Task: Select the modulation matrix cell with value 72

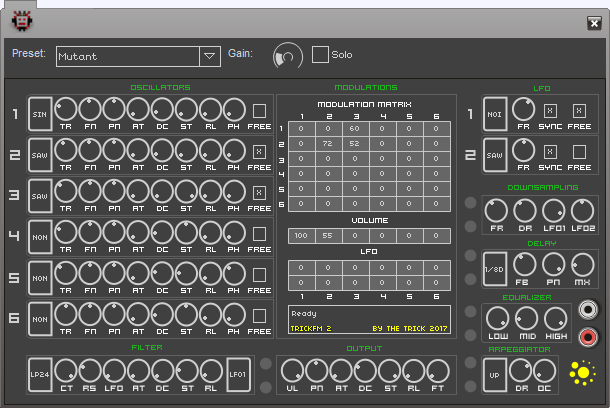Action: click(326, 145)
